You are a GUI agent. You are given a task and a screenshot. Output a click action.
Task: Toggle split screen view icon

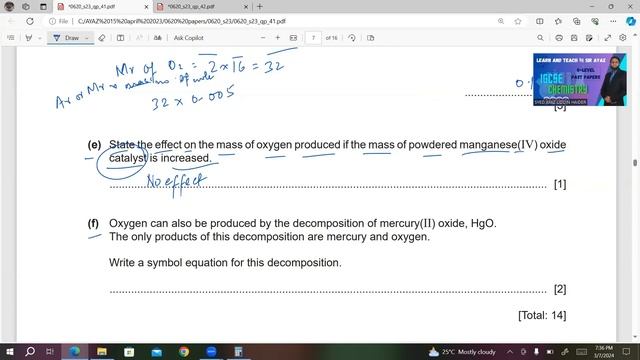[x=540, y=21]
